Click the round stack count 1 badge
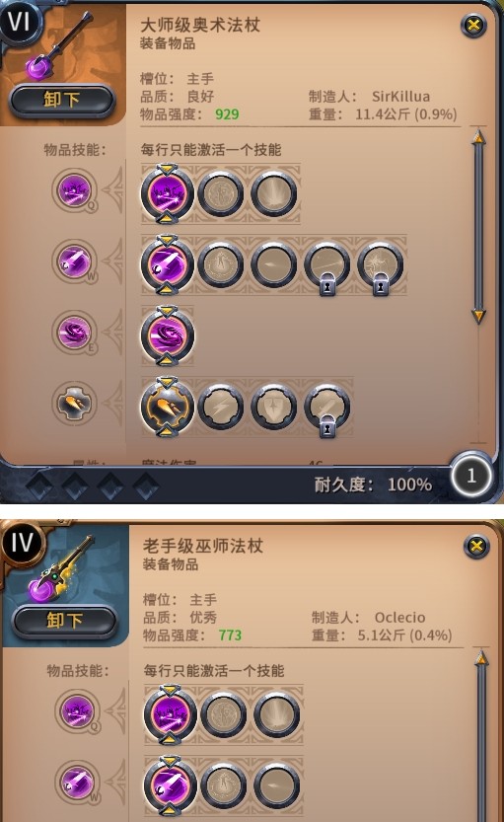 click(471, 476)
